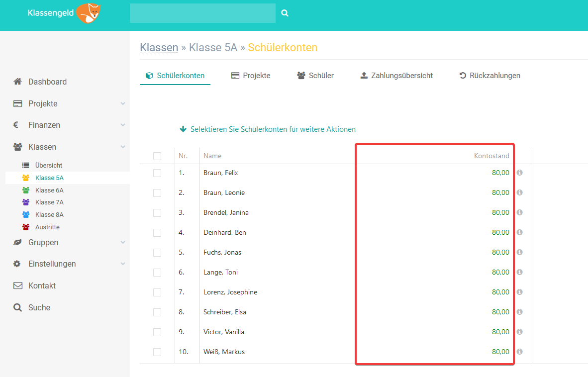The width and height of the screenshot is (588, 377).
Task: Open the Zahlungsübersicht tab
Action: click(396, 75)
